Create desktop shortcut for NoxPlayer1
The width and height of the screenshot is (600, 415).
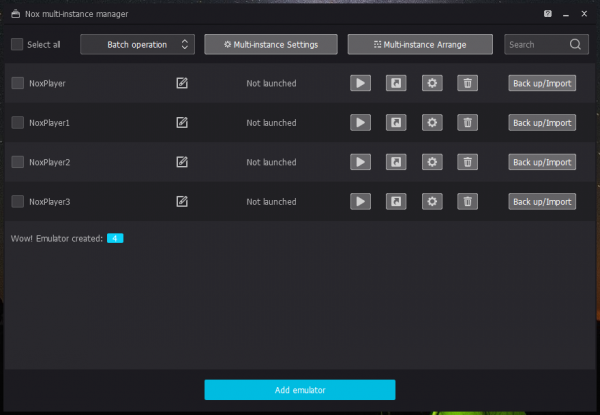point(396,122)
